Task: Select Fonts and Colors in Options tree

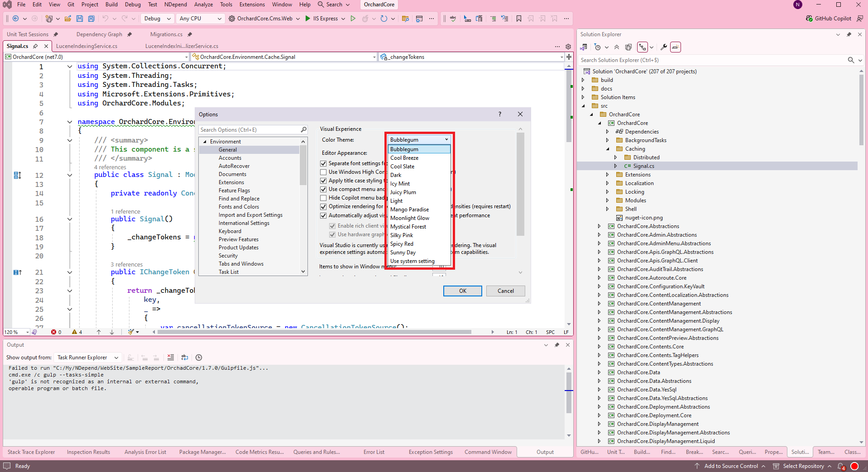Action: click(239, 207)
